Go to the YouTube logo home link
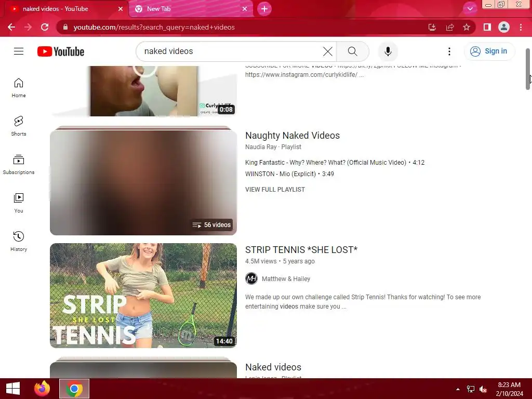532x399 pixels. [61, 51]
